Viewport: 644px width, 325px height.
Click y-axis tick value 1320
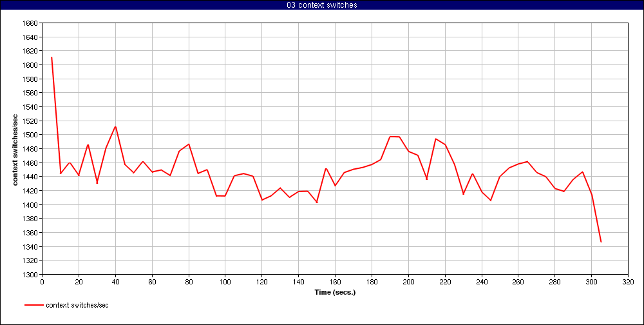[x=31, y=261]
